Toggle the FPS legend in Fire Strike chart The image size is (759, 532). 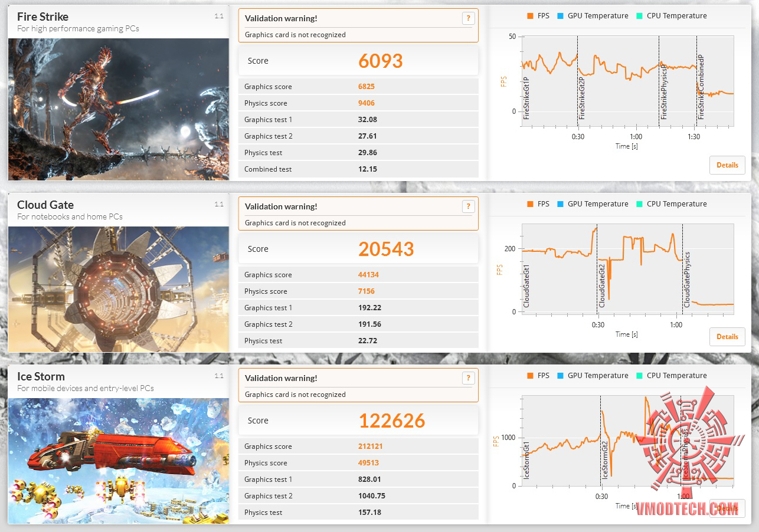(538, 16)
